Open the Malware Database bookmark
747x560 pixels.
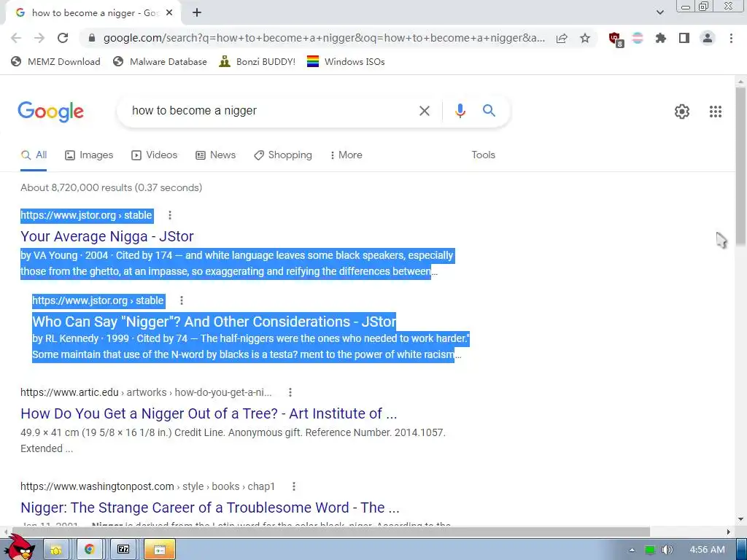pyautogui.click(x=160, y=61)
